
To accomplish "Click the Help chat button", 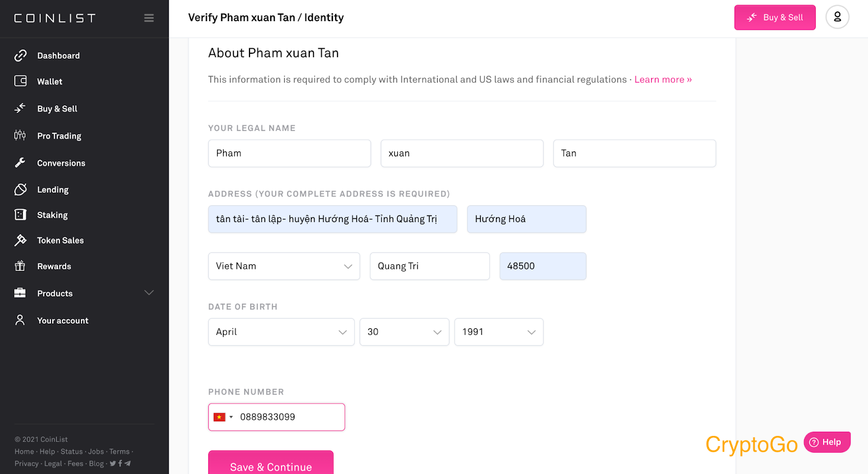I will 827,442.
